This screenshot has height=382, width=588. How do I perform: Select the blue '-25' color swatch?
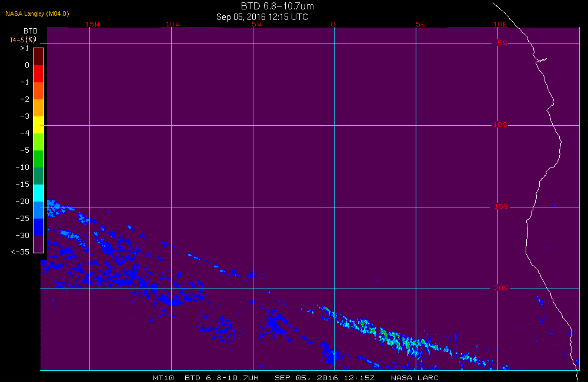coord(39,227)
